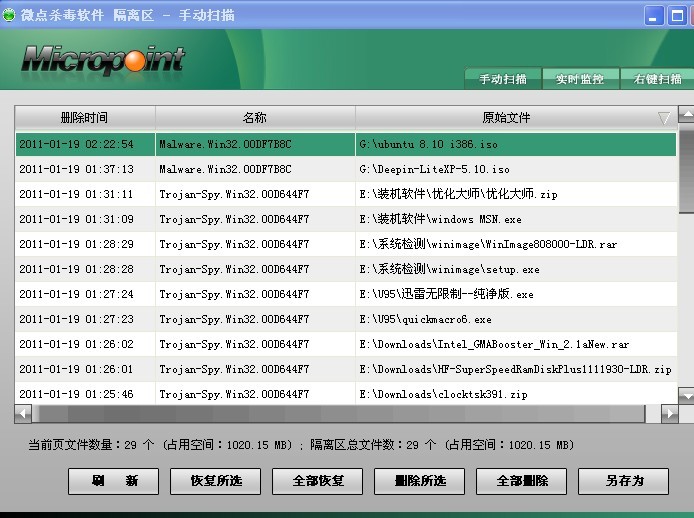Click the horizontal scrollbar right arrow

tap(670, 414)
